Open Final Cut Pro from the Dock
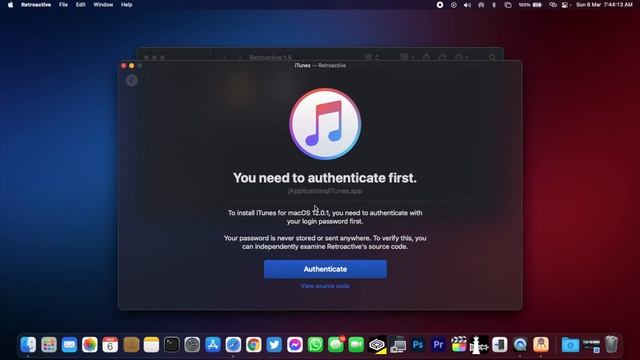640x360 pixels. 459,345
